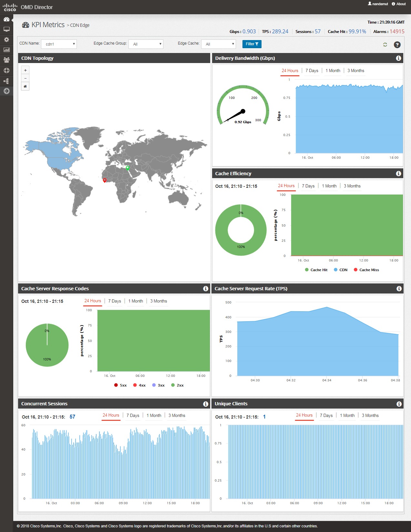This screenshot has width=411, height=532.
Task: Open the Edge Cache dropdown
Action: pos(219,44)
